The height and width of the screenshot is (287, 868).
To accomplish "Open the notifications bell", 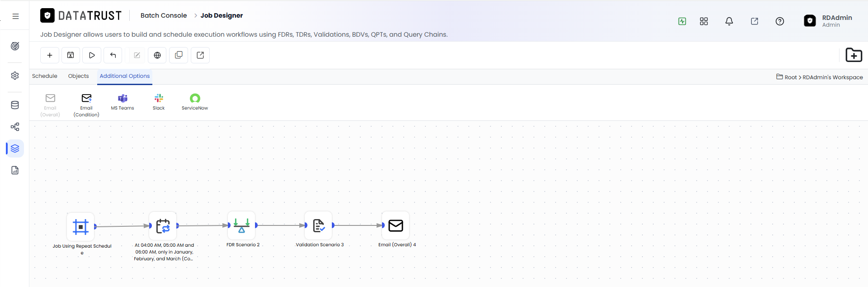I will tap(729, 21).
